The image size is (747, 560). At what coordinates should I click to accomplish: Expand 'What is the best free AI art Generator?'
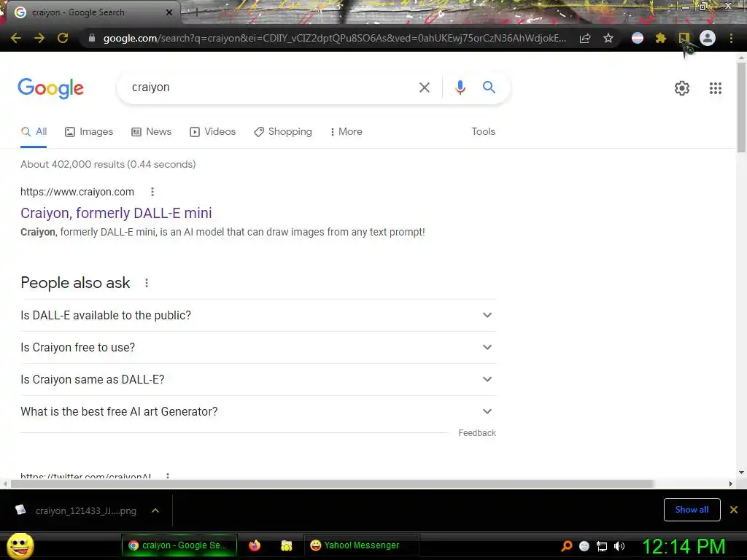(258, 411)
